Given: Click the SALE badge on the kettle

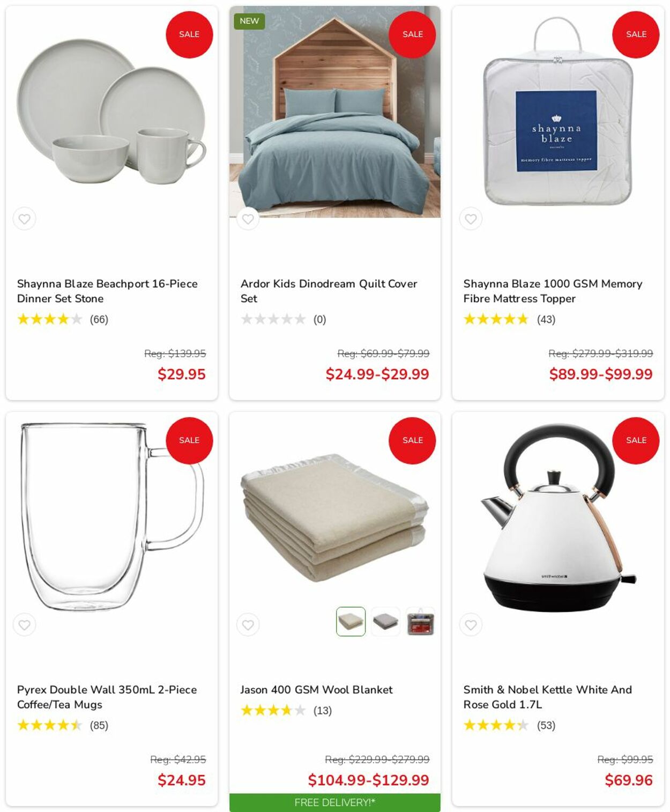Looking at the screenshot, I should tap(636, 440).
